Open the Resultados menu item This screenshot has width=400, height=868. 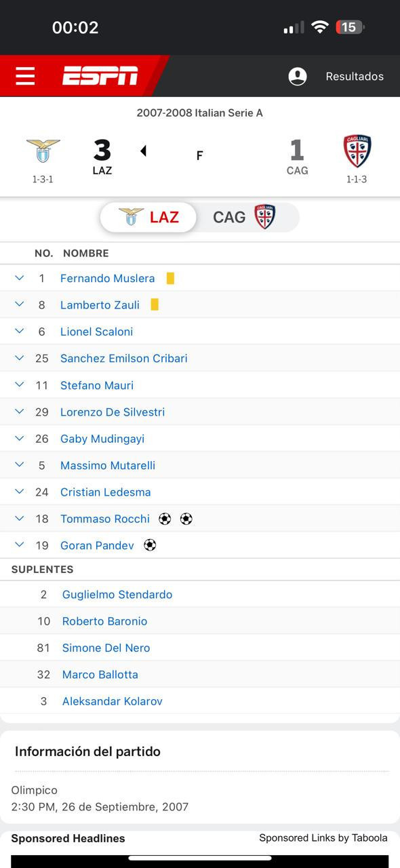tap(355, 77)
